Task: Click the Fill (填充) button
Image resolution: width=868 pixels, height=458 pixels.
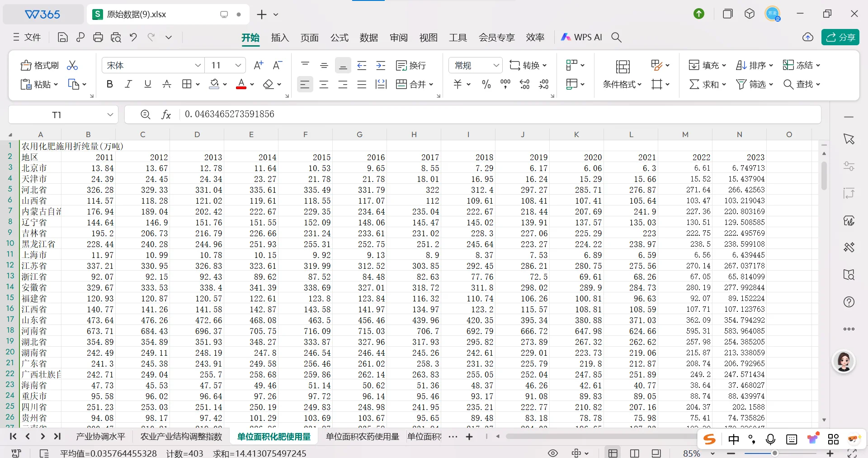Action: (708, 66)
